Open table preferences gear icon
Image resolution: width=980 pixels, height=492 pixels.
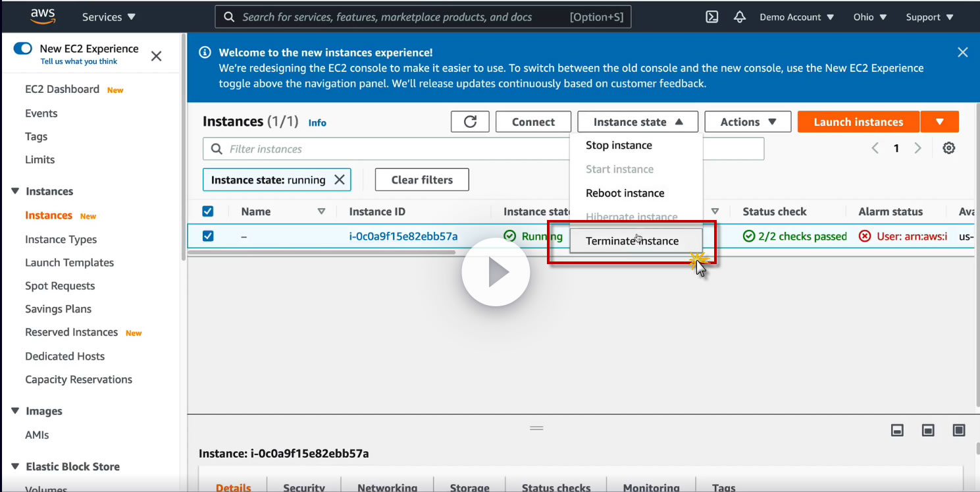(x=948, y=148)
